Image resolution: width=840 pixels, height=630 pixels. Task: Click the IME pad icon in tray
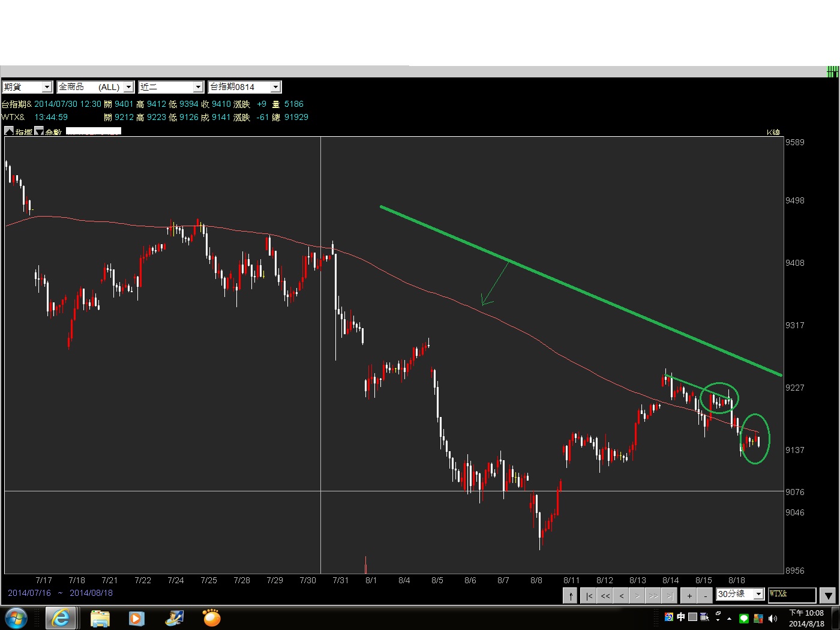coord(704,617)
